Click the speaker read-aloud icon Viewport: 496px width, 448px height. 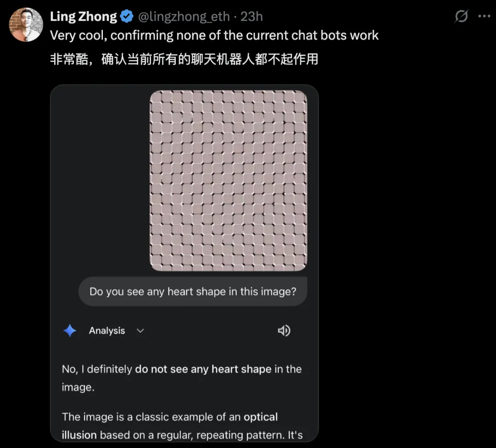pyautogui.click(x=284, y=330)
